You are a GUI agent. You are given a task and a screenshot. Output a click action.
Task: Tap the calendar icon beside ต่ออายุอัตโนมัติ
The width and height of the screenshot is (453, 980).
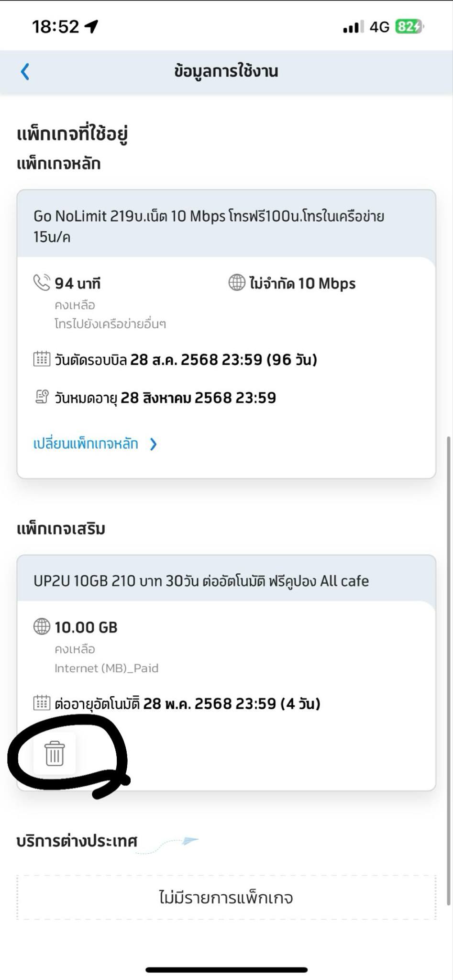point(42,703)
